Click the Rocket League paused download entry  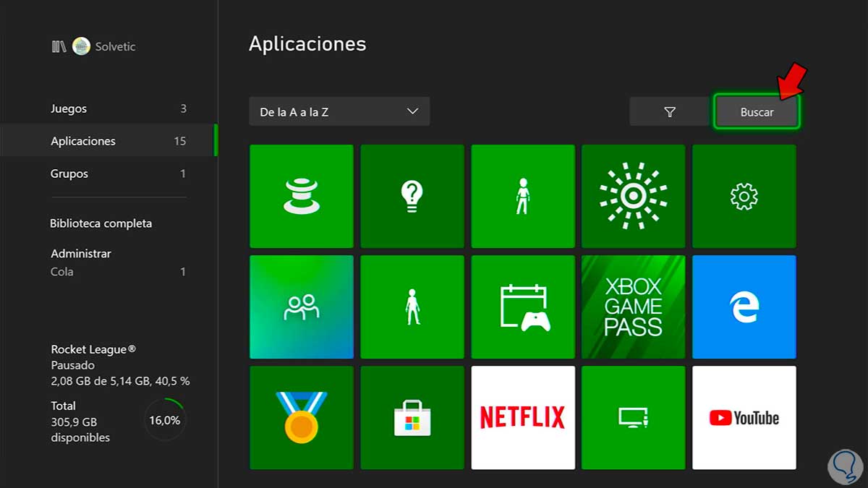(120, 365)
